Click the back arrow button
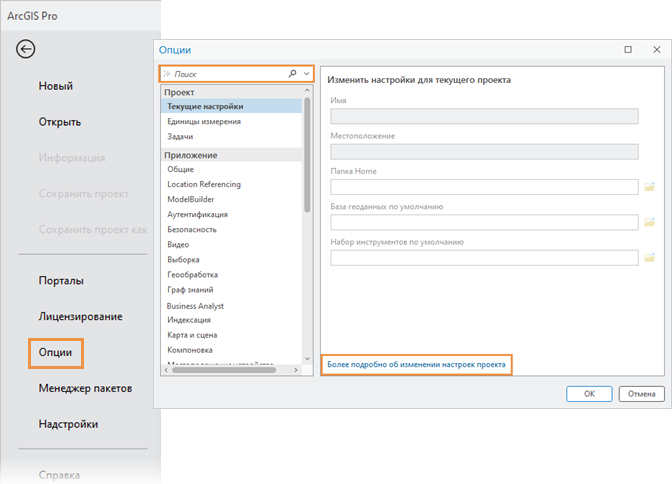This screenshot has height=484, width=672. coord(26,49)
